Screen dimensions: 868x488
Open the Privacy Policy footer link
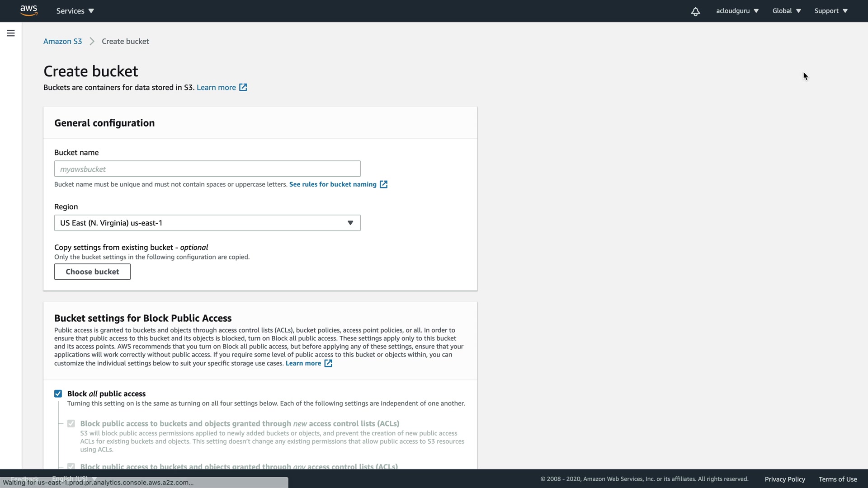click(x=784, y=479)
